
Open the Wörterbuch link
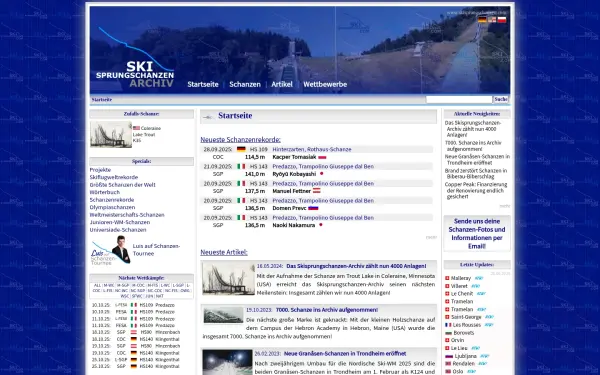click(x=104, y=192)
